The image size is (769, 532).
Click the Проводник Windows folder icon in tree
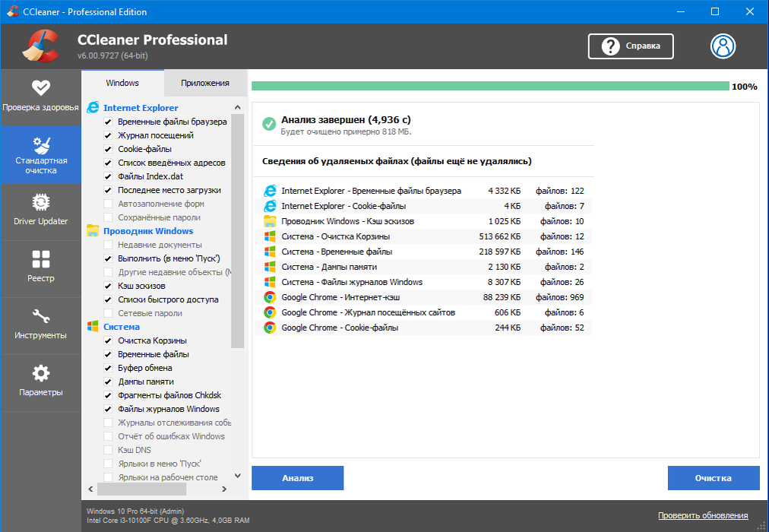coord(93,230)
